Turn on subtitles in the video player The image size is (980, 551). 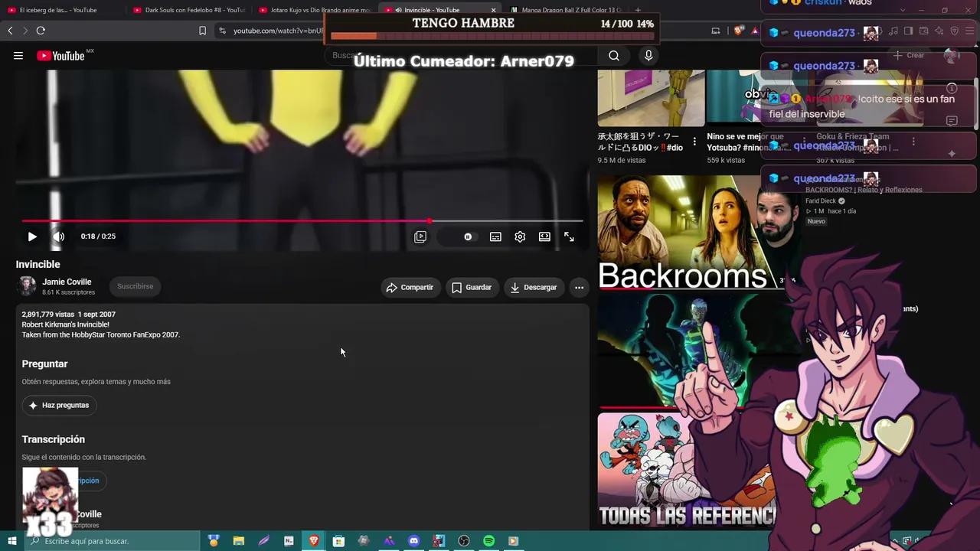click(495, 236)
